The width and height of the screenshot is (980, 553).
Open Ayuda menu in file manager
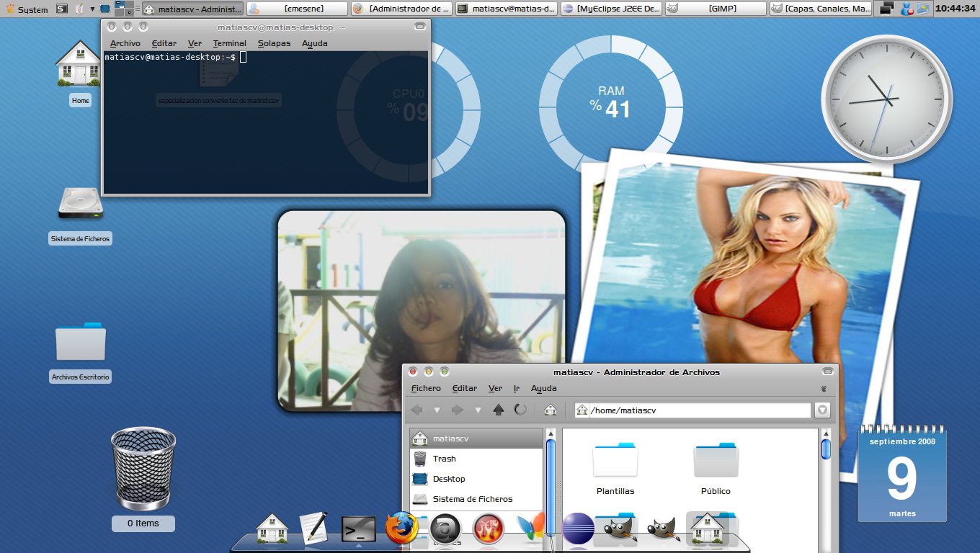544,388
